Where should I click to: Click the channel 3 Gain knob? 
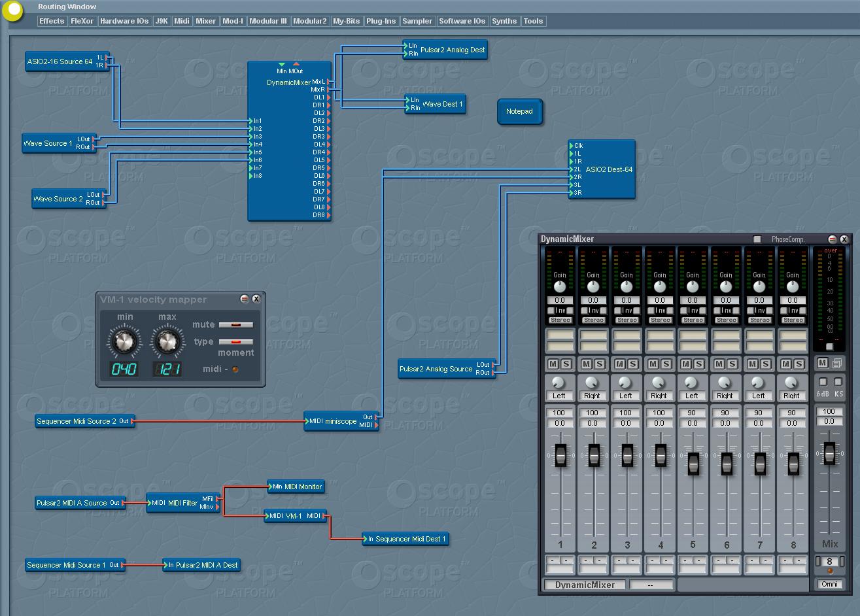[627, 287]
